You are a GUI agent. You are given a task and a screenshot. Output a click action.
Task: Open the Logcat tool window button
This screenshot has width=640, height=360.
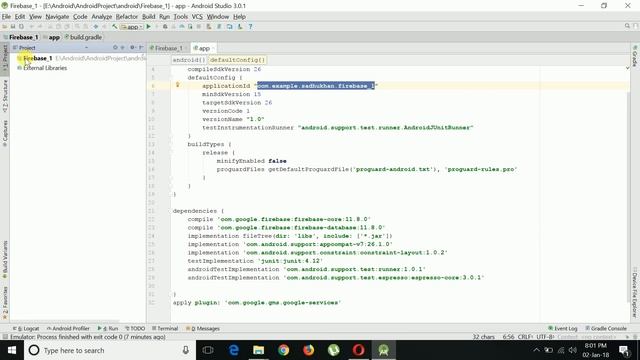coord(26,328)
